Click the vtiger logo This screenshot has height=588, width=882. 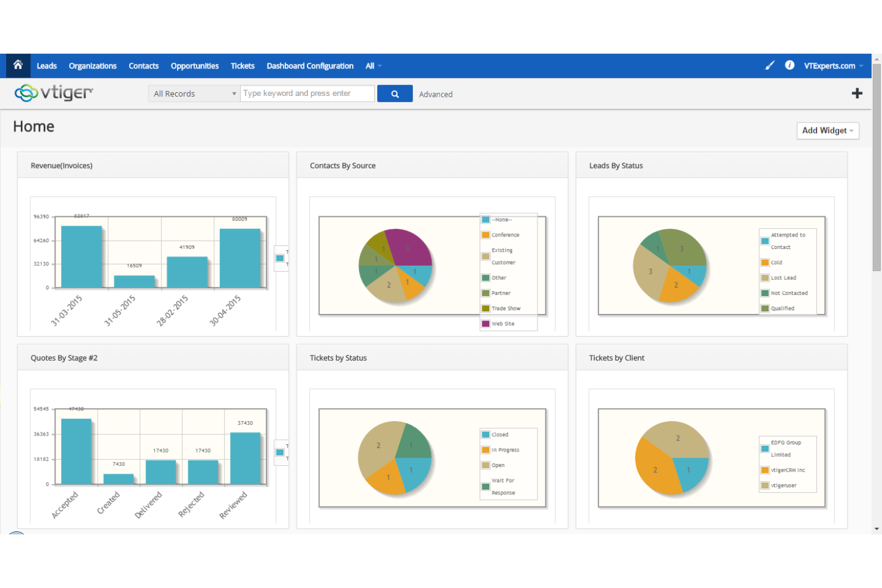(54, 93)
